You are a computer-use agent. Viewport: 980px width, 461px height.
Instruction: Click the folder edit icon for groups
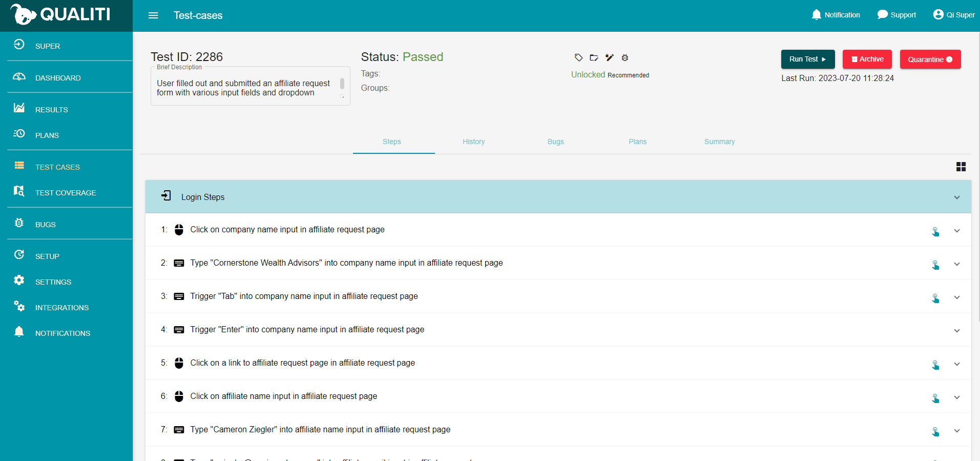click(594, 57)
